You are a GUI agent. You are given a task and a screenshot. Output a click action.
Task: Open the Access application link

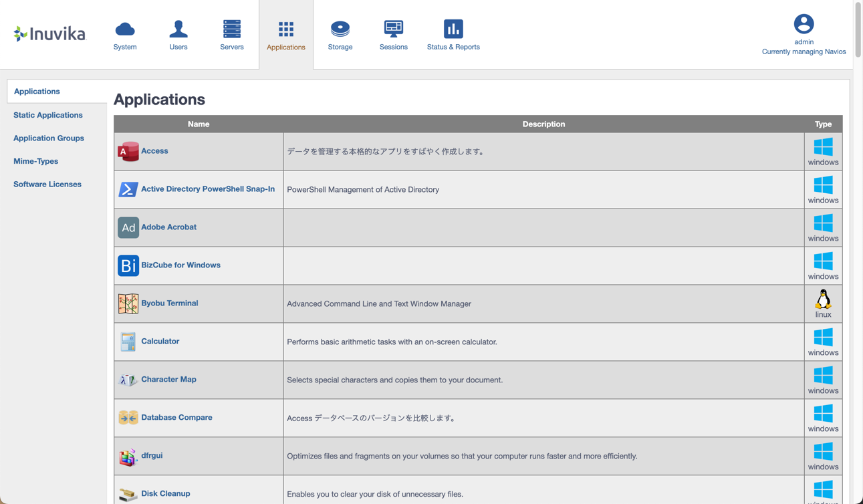154,151
